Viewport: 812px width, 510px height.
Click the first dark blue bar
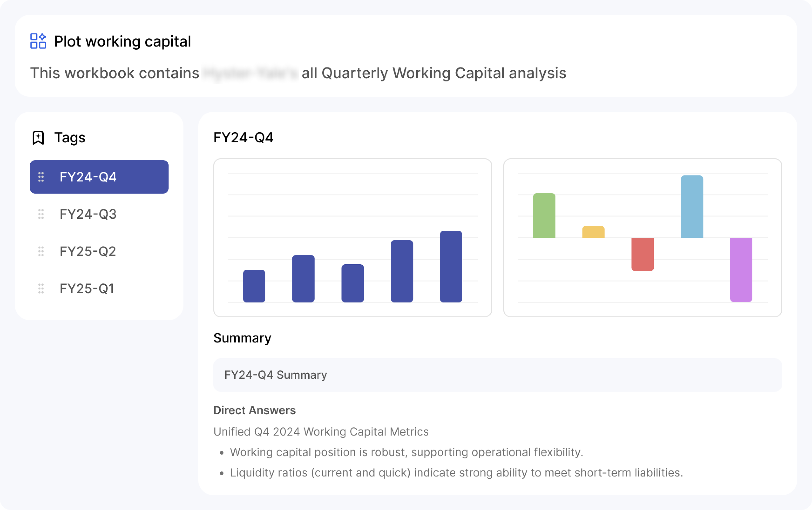(x=254, y=286)
